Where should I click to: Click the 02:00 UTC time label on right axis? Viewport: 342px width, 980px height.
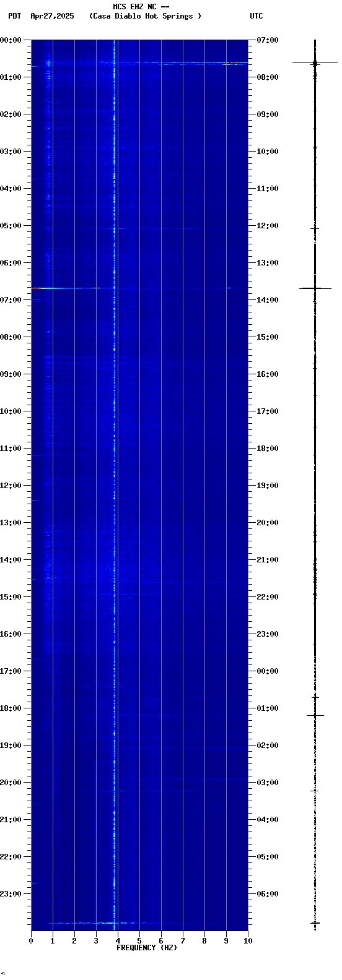point(268,746)
